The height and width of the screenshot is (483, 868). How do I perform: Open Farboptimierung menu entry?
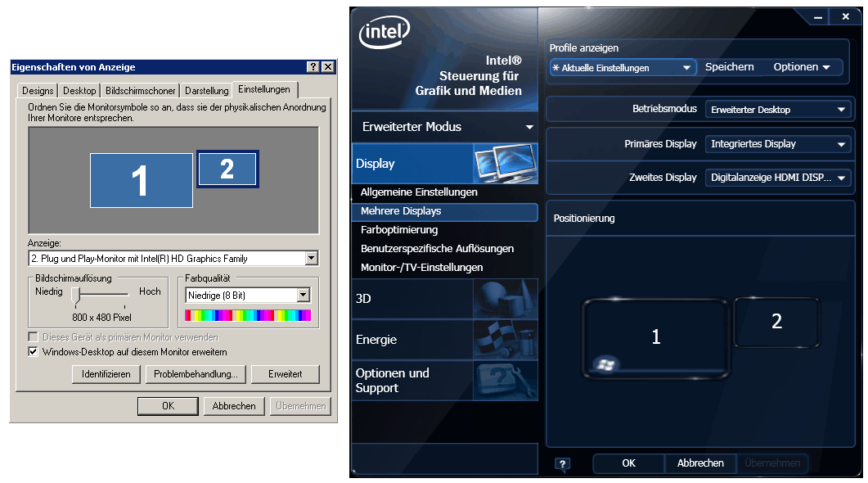click(399, 230)
